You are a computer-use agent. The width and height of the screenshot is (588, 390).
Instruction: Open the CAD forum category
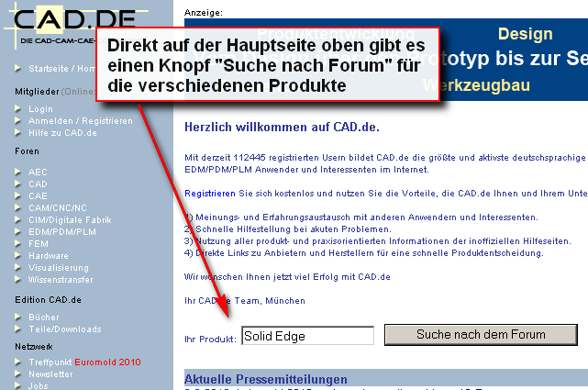pos(38,184)
